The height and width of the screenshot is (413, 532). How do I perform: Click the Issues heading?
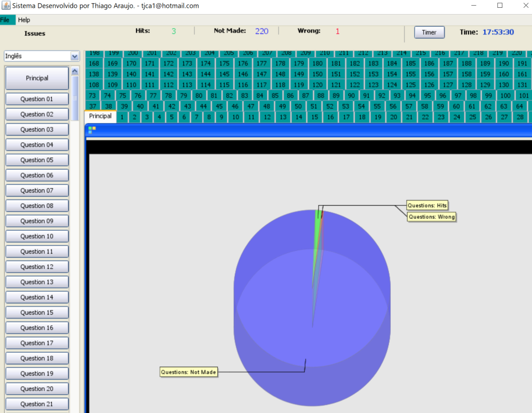[x=35, y=33]
